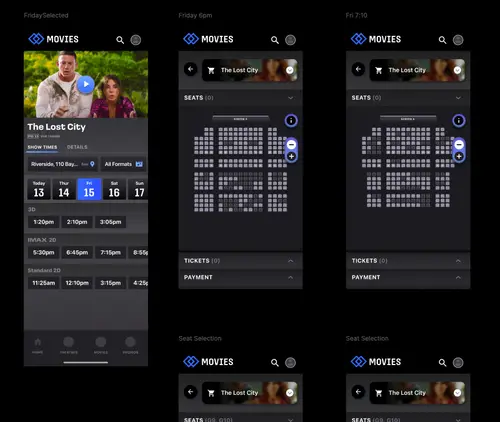Select Sun 17 date

click(138, 189)
